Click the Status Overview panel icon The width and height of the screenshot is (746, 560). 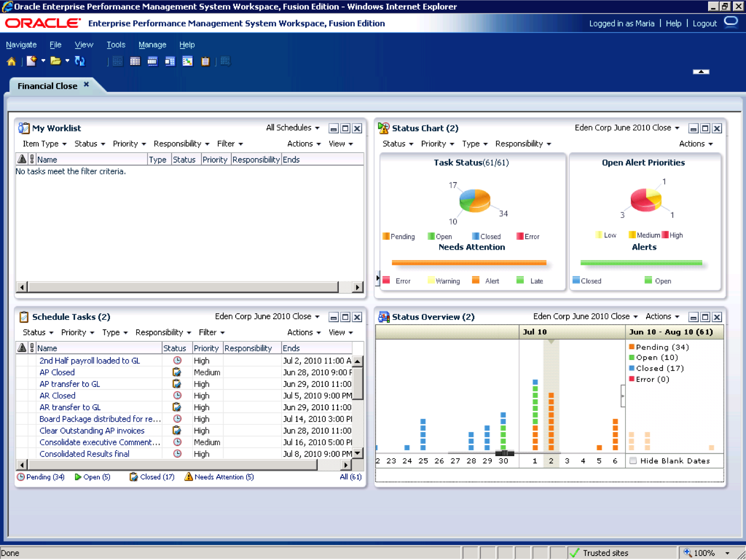click(383, 317)
